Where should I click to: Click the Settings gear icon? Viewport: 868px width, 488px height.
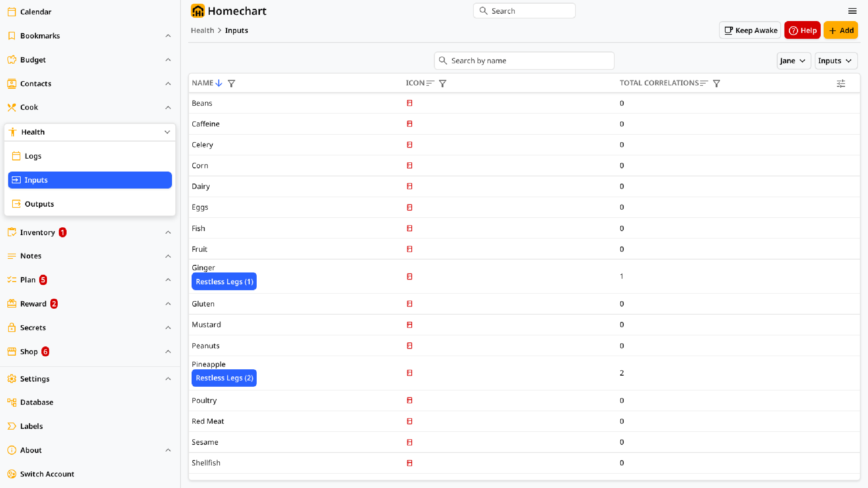12,379
